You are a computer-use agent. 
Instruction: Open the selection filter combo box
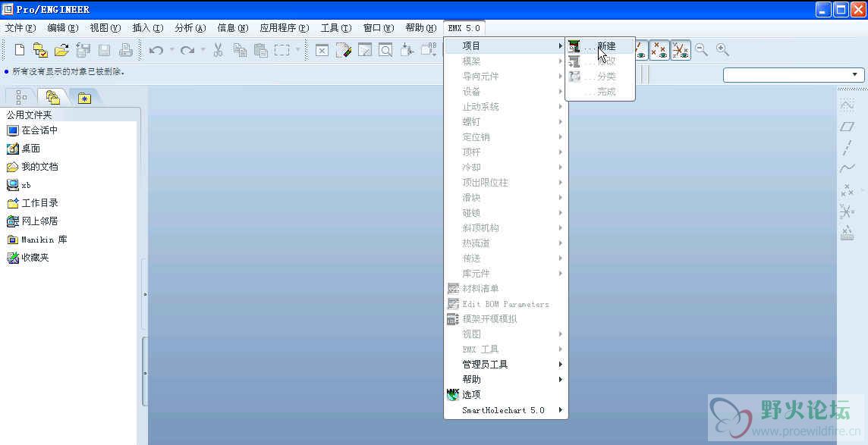point(794,74)
